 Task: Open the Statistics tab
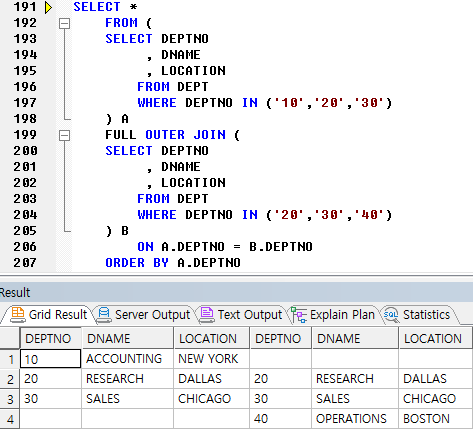click(418, 315)
